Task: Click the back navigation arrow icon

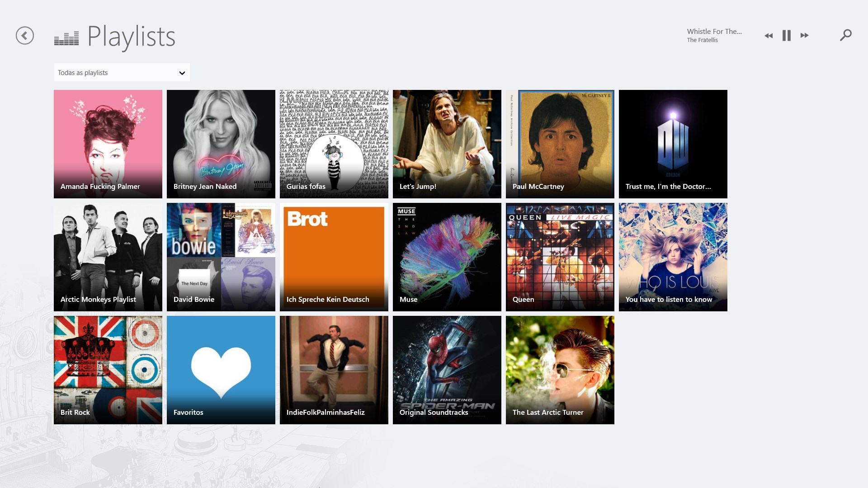Action: [24, 35]
